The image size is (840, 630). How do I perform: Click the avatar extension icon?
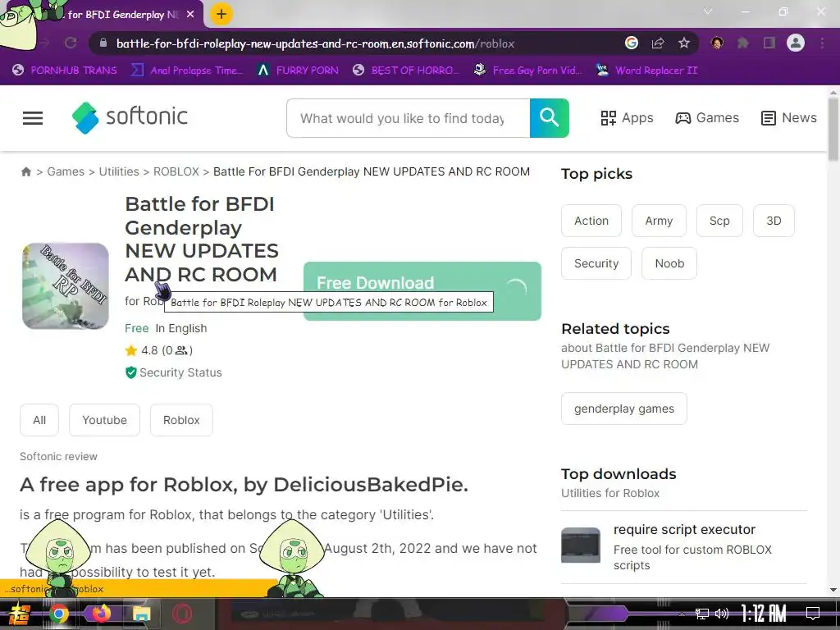point(717,43)
